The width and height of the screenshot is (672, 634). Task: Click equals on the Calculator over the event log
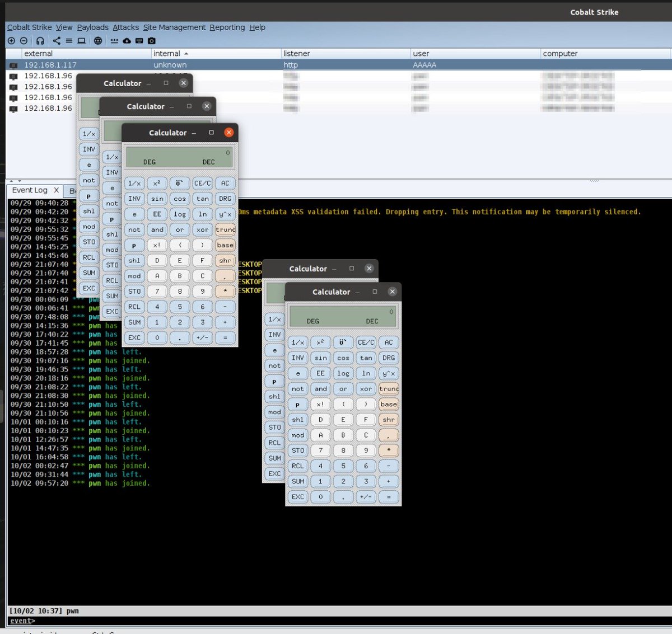click(x=389, y=497)
